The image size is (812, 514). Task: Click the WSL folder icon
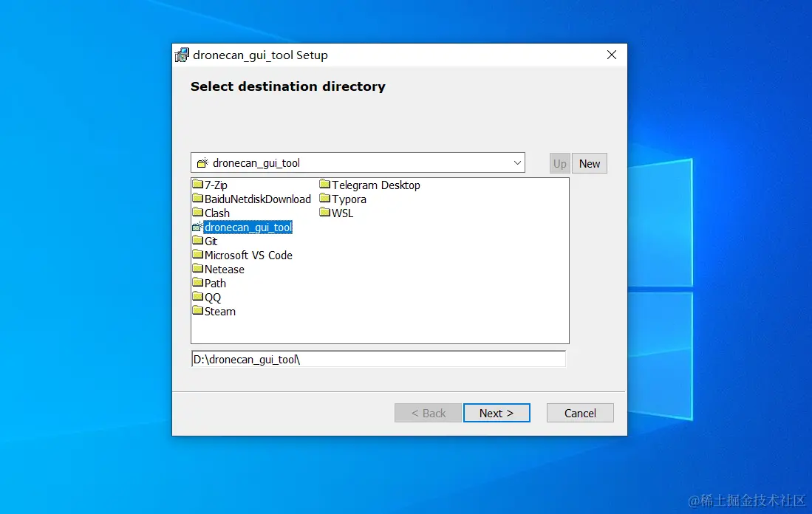pyautogui.click(x=324, y=212)
